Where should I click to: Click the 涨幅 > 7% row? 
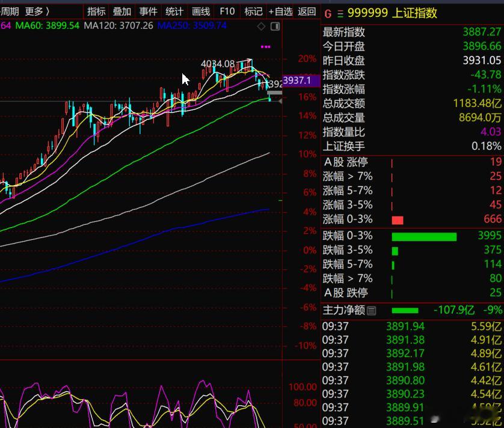pyautogui.click(x=412, y=176)
